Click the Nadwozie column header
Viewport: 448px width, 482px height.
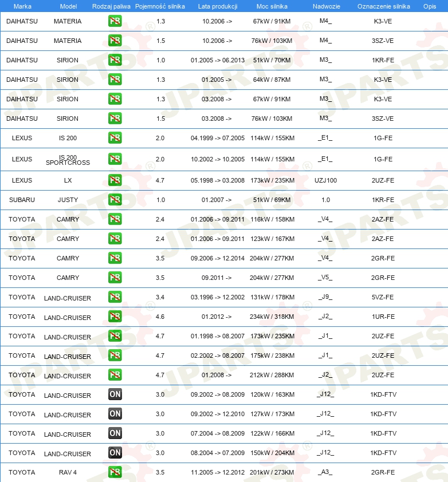[327, 6]
